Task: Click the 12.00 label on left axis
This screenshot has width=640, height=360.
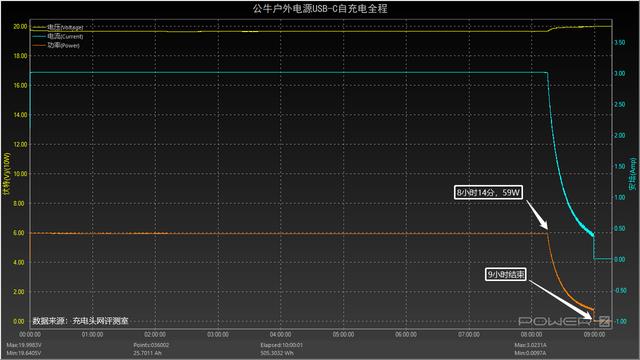Action: pos(20,144)
